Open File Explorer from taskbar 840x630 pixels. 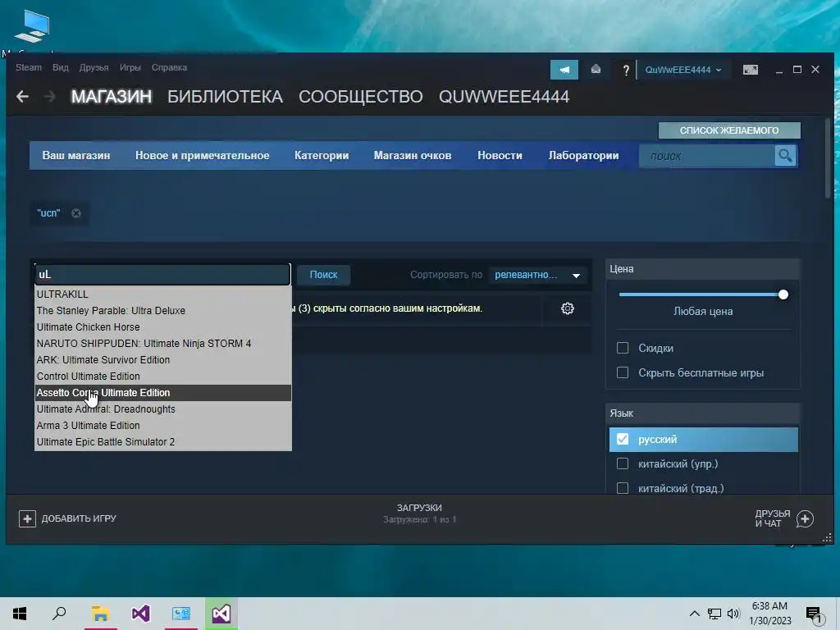pos(100,614)
